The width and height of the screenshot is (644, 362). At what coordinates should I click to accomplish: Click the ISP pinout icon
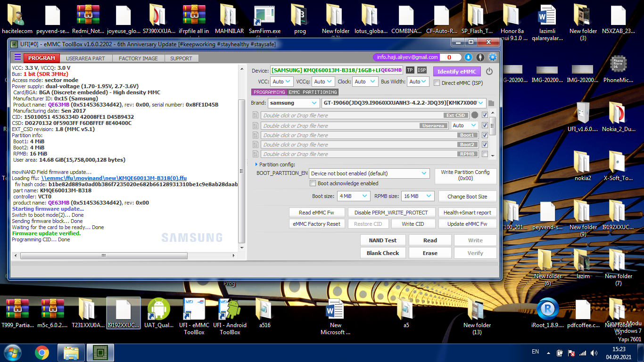point(422,70)
